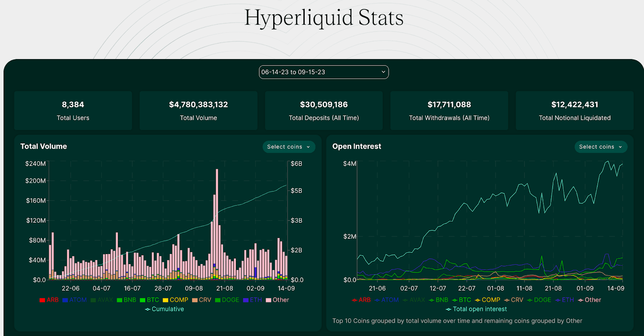Toggle ATOM line in Open Interest legend

point(386,300)
